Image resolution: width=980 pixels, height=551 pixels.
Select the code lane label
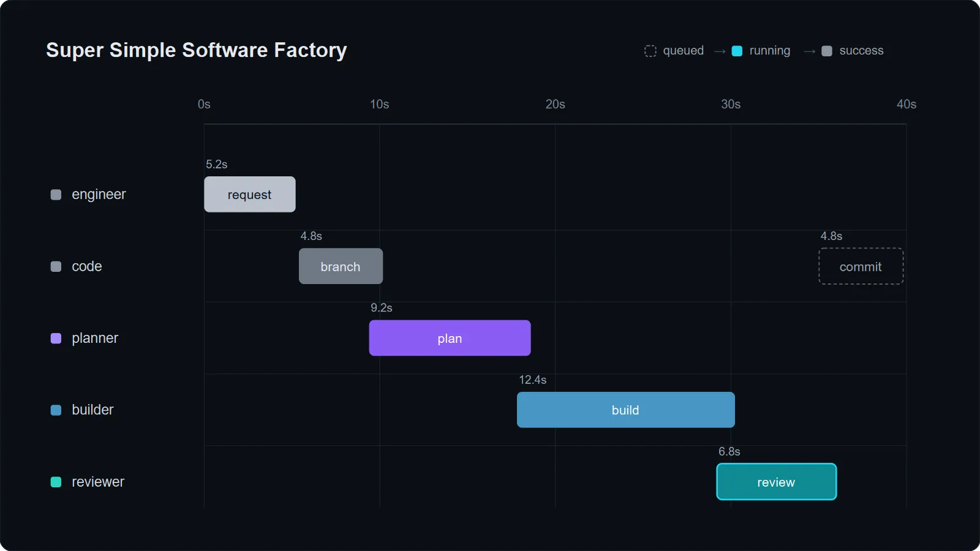pos(87,266)
